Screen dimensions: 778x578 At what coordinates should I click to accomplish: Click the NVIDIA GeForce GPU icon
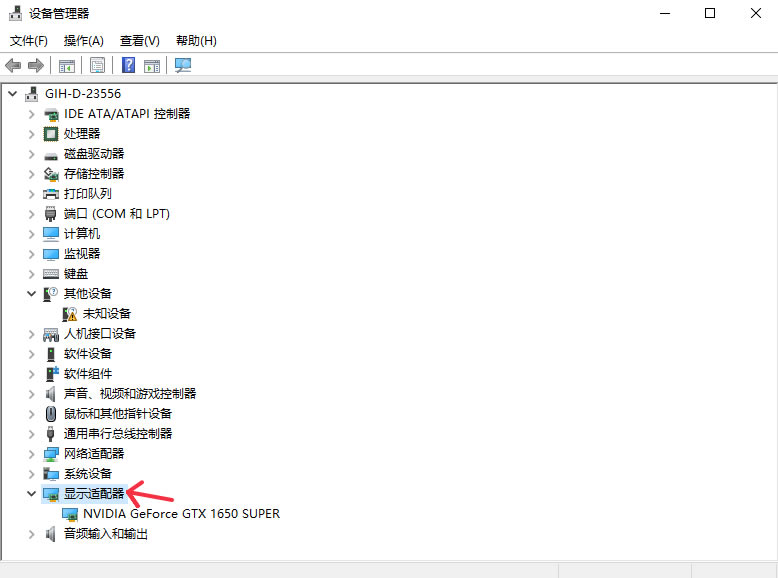point(70,514)
